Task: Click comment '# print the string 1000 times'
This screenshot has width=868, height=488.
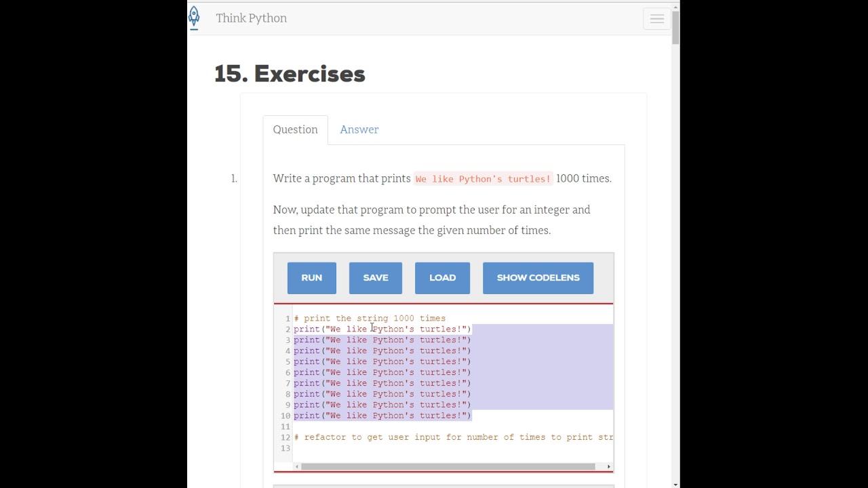Action: [x=370, y=318]
